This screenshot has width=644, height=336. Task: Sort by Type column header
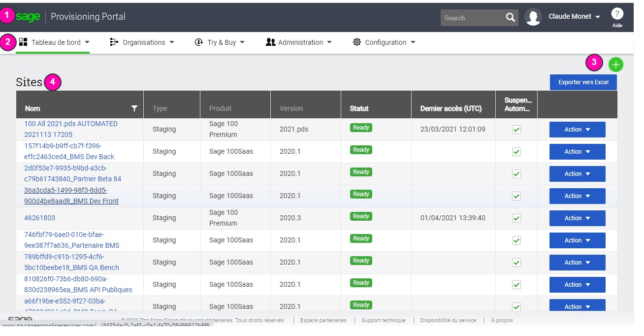[160, 108]
